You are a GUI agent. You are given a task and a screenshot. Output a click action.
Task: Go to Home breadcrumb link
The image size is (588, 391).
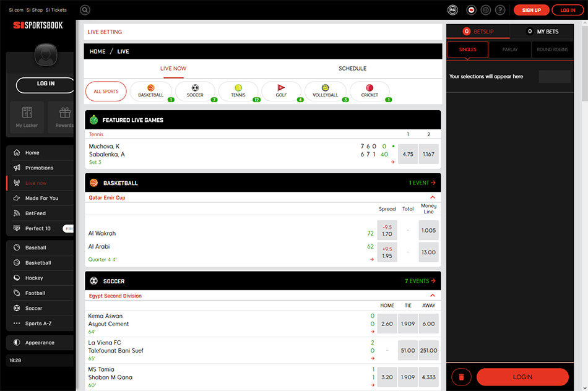pos(98,51)
